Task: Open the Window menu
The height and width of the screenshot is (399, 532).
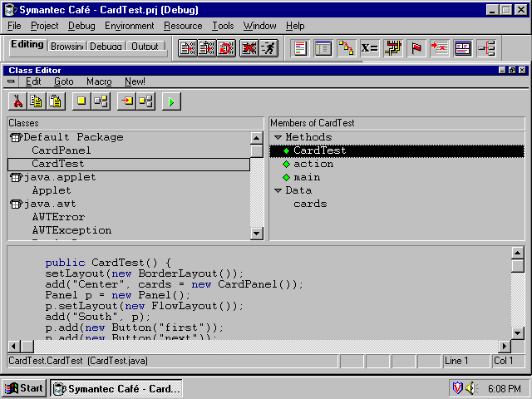Action: pyautogui.click(x=259, y=26)
